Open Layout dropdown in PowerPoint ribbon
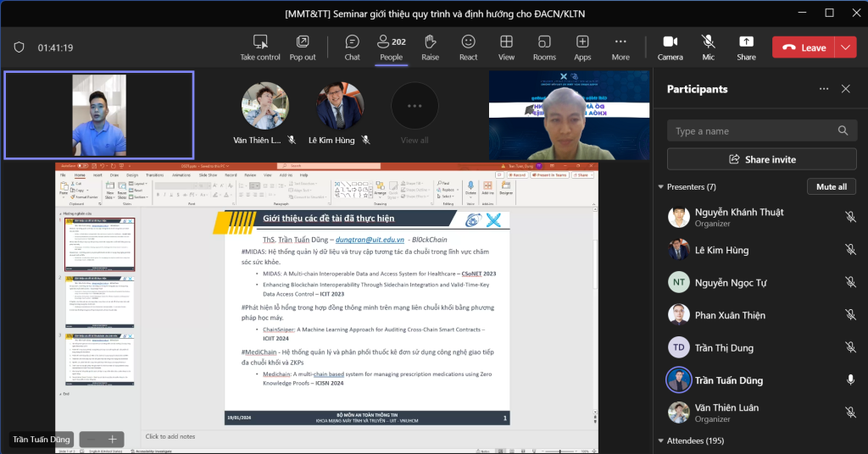The height and width of the screenshot is (454, 868). tap(138, 184)
